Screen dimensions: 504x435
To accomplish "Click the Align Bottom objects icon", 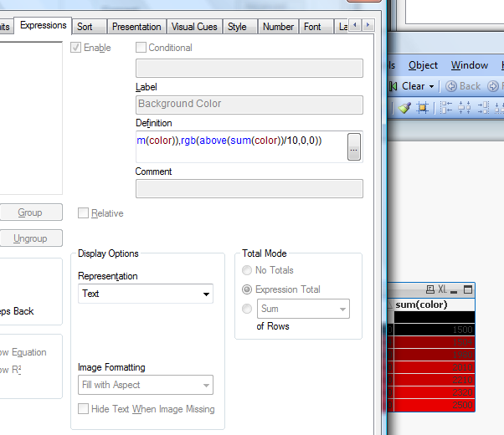I will [x=499, y=108].
